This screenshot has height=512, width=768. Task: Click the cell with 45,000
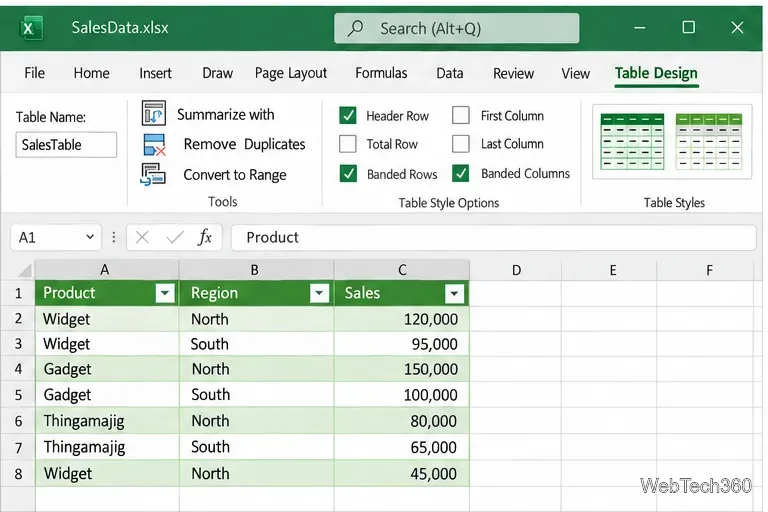[x=402, y=474]
